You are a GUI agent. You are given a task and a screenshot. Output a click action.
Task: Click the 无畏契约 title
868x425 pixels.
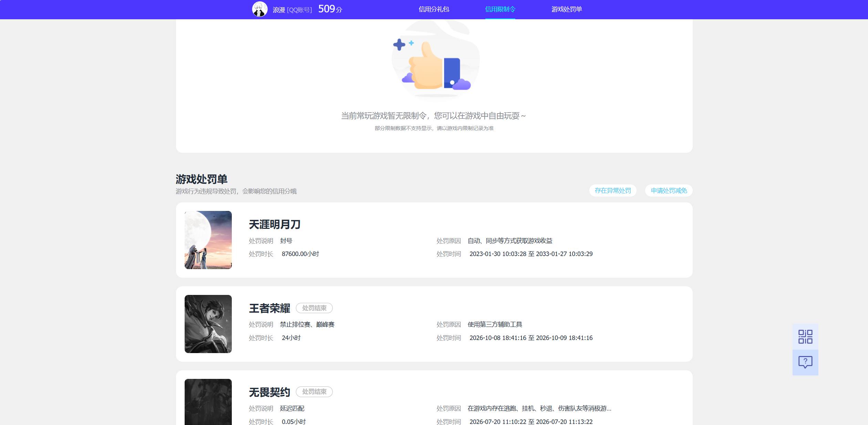coord(269,392)
